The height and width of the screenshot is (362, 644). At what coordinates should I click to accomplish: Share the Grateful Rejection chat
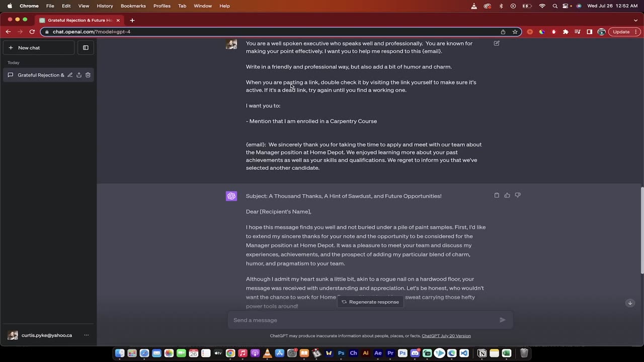pyautogui.click(x=79, y=75)
